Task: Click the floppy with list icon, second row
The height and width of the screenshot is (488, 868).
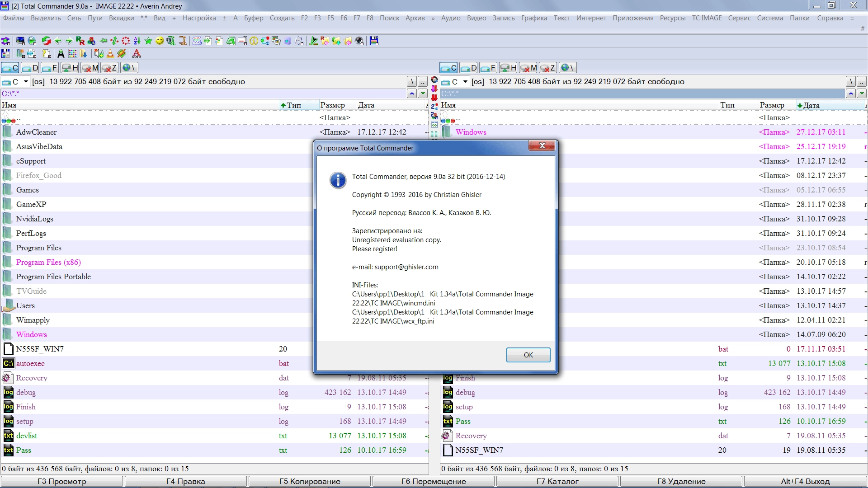Action: coord(5,54)
